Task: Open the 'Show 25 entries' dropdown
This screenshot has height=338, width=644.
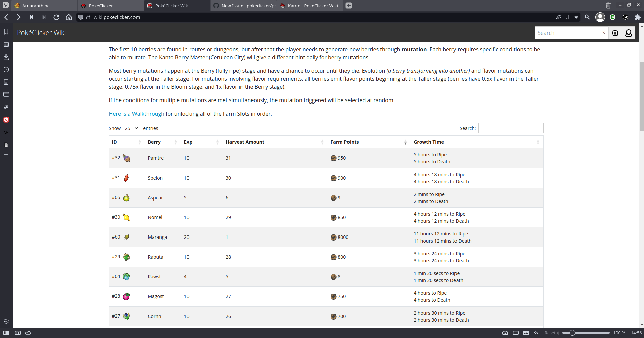Action: [x=131, y=128]
